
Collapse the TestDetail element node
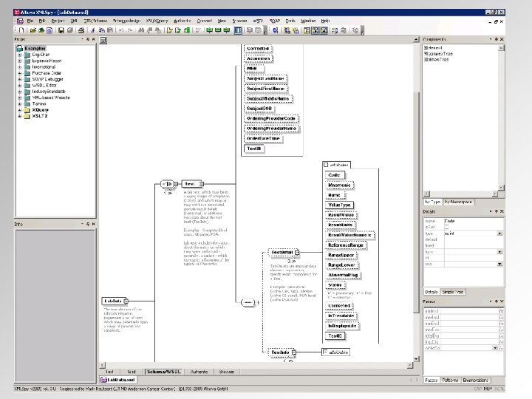coord(297,253)
